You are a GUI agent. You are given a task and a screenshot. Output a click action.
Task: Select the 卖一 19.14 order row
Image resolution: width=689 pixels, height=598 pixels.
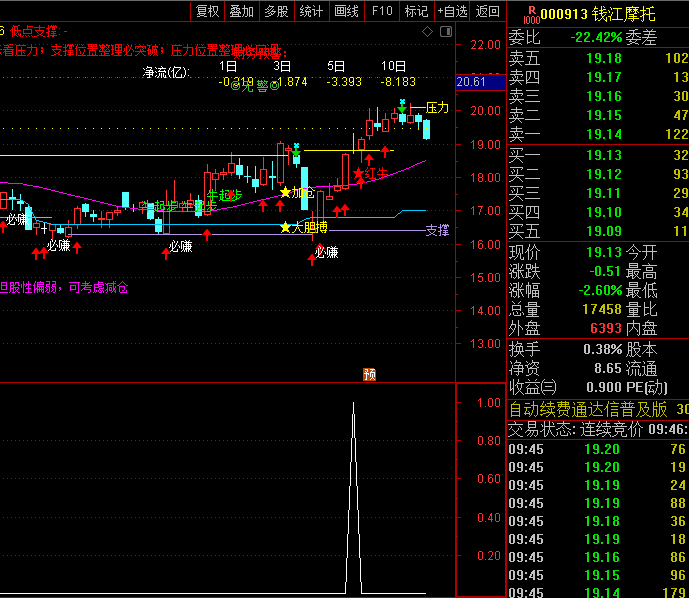coord(598,134)
